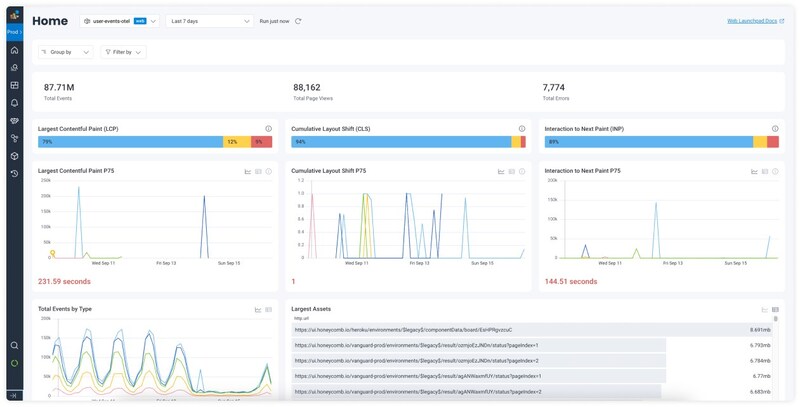This screenshot has height=407, width=800.
Task: Expand the Group by dropdown
Action: pos(66,52)
